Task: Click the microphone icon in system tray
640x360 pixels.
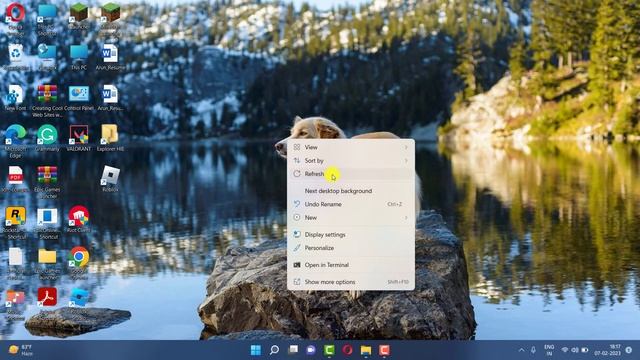Action: click(533, 350)
